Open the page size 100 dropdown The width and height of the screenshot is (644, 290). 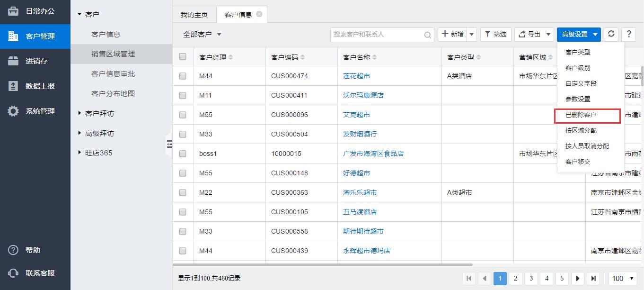click(x=623, y=279)
